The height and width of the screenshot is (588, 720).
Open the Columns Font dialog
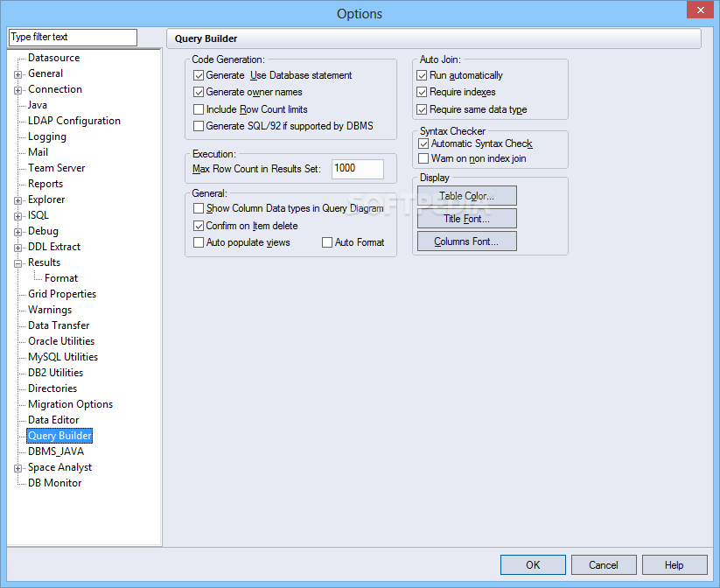[x=467, y=241]
